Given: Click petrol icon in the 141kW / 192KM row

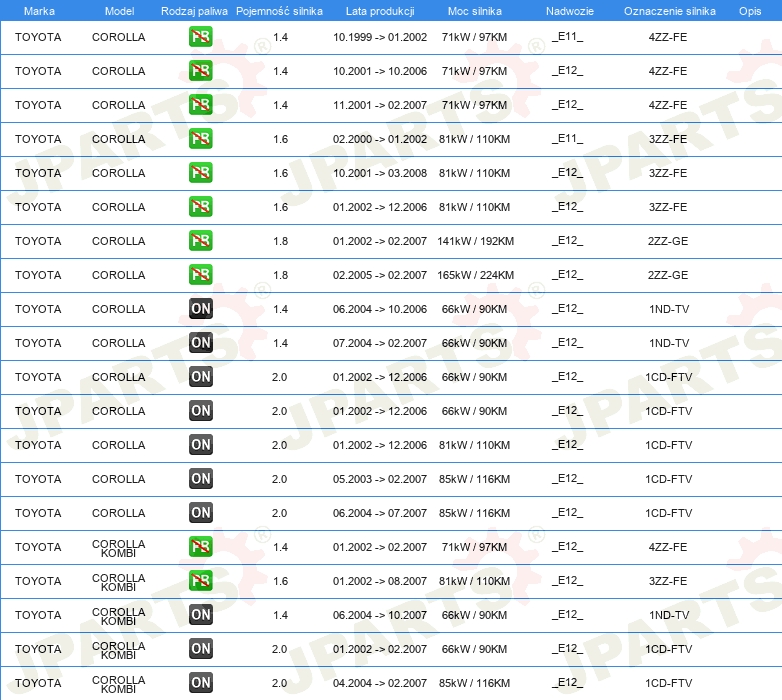Looking at the screenshot, I should (200, 241).
